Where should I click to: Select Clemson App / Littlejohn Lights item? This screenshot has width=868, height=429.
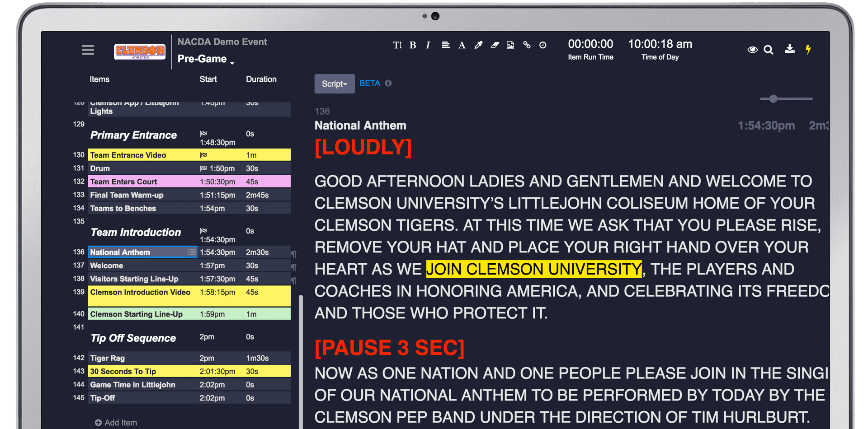click(189, 108)
